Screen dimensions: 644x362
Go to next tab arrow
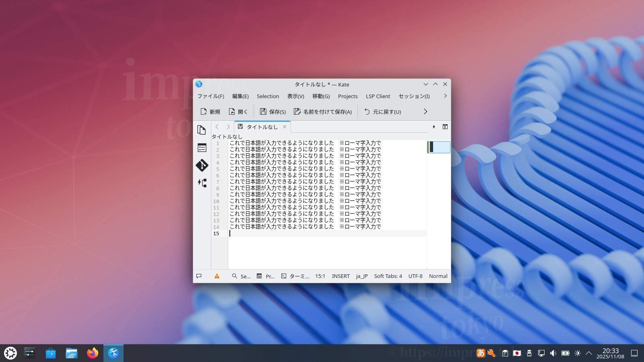(228, 127)
